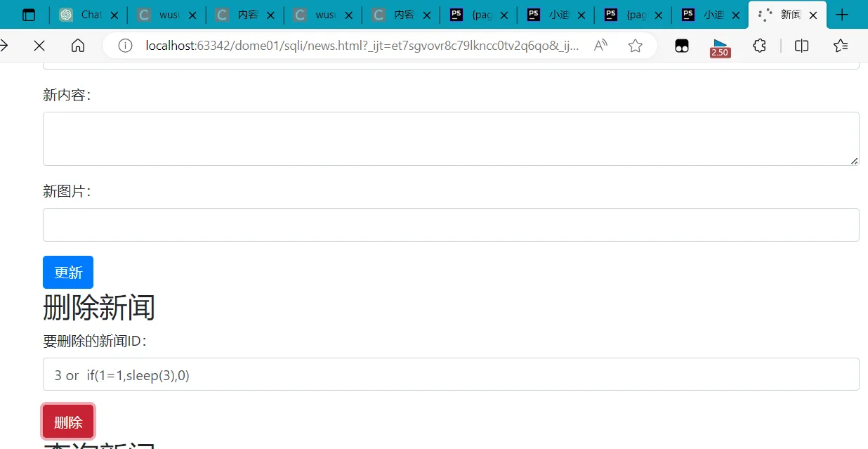Click into the 新图片 input field
868x449 pixels.
[x=450, y=225]
